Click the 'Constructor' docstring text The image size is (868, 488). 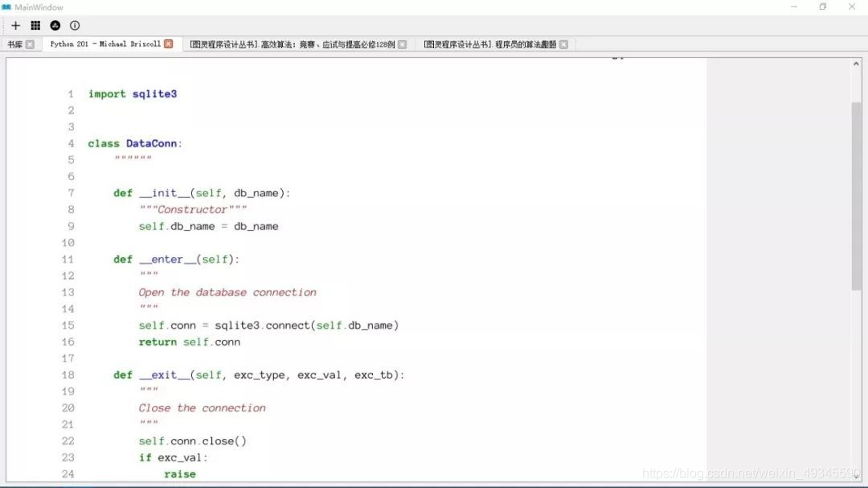[x=192, y=209]
